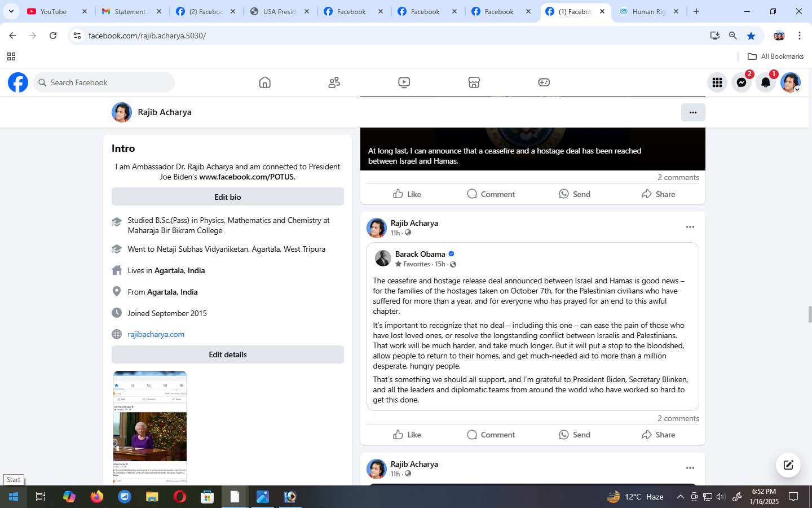Open the Video (Watch) icon

(404, 82)
